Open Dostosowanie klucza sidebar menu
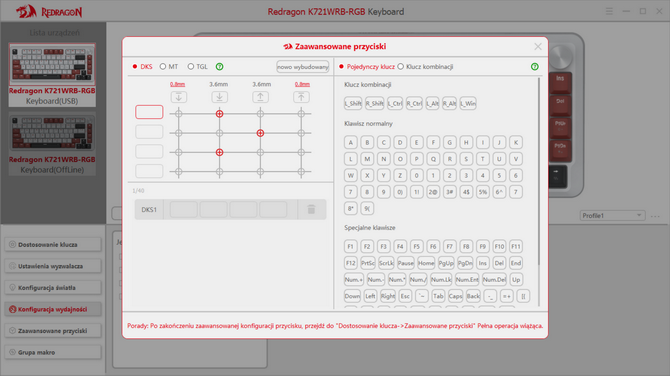 point(53,245)
